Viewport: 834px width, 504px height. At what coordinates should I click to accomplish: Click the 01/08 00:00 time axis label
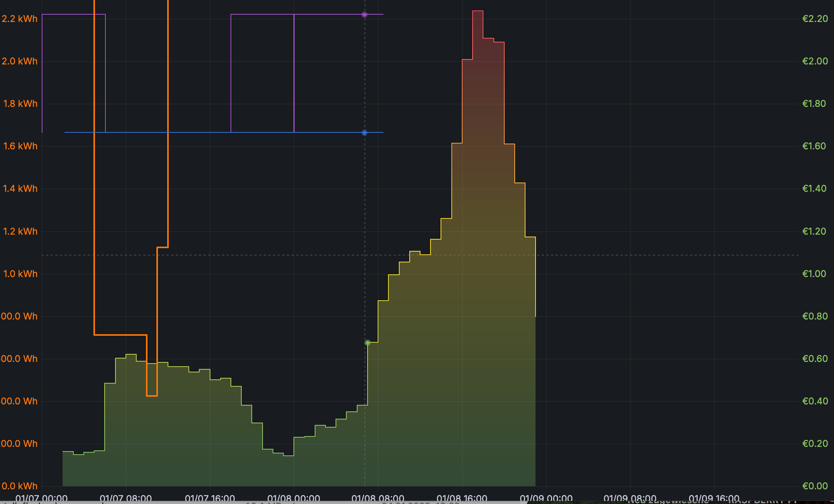[x=293, y=498]
